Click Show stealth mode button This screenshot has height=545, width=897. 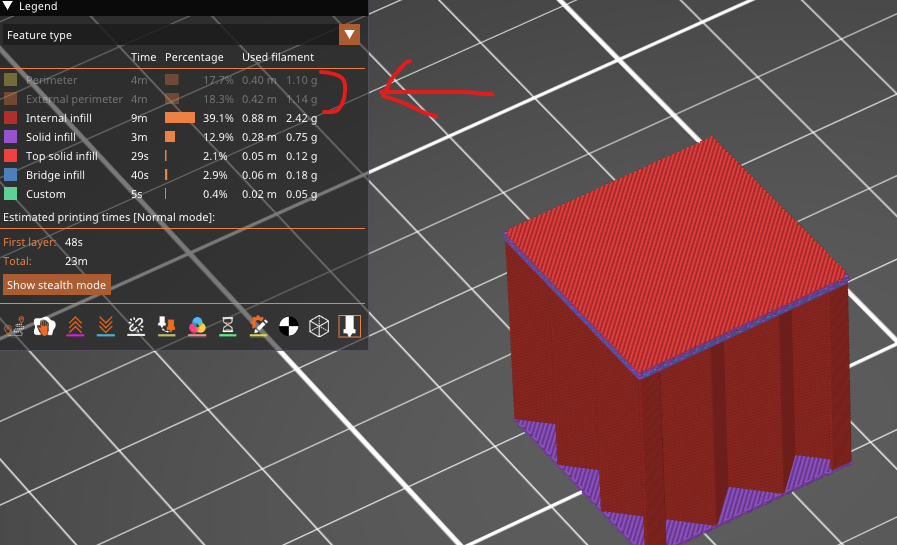pyautogui.click(x=57, y=285)
